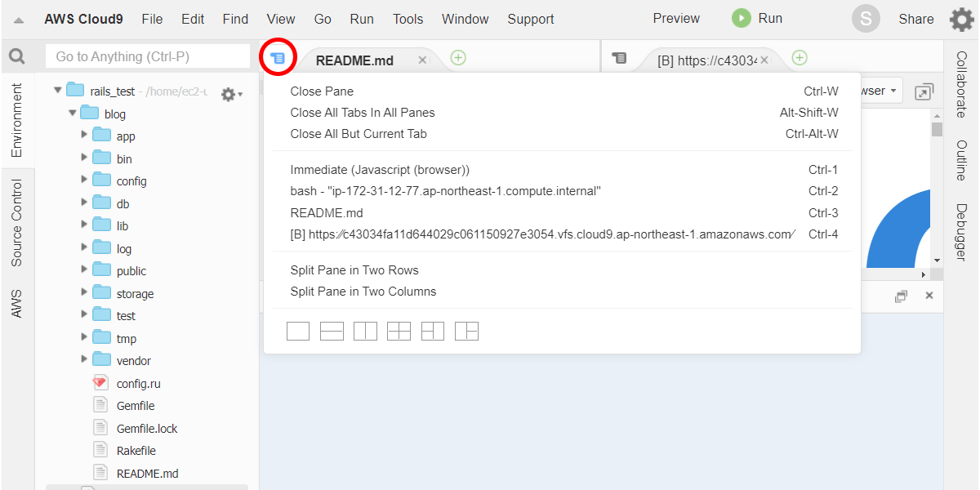The height and width of the screenshot is (490, 980).
Task: Add a new tab with plus icon in right pane
Action: click(800, 57)
